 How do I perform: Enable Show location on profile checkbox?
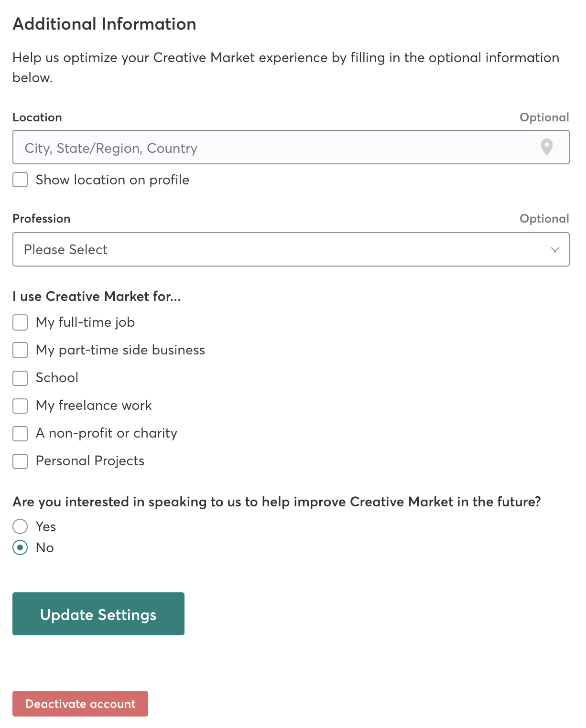tap(20, 180)
